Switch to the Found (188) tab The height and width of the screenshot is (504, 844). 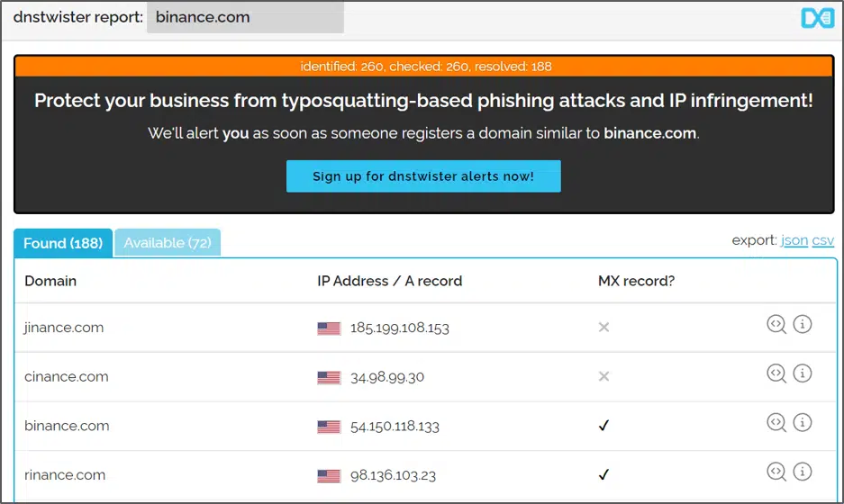[x=63, y=243]
